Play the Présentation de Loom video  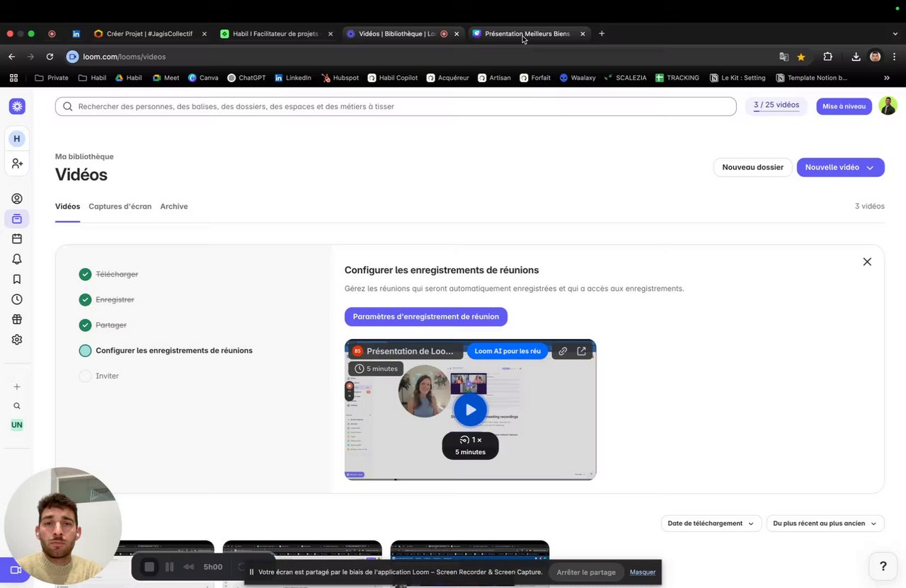(470, 410)
